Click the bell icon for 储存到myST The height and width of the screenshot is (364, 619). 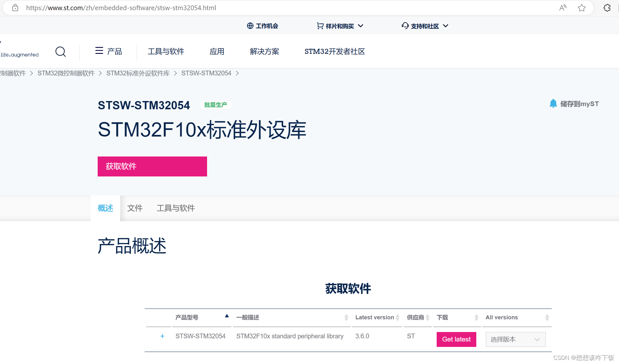coord(553,103)
